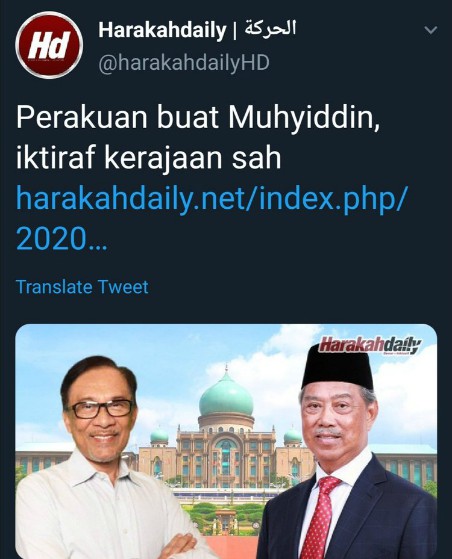Follow the truncated "2020…" link portion
Screen dimensions: 452x559
(x=61, y=240)
